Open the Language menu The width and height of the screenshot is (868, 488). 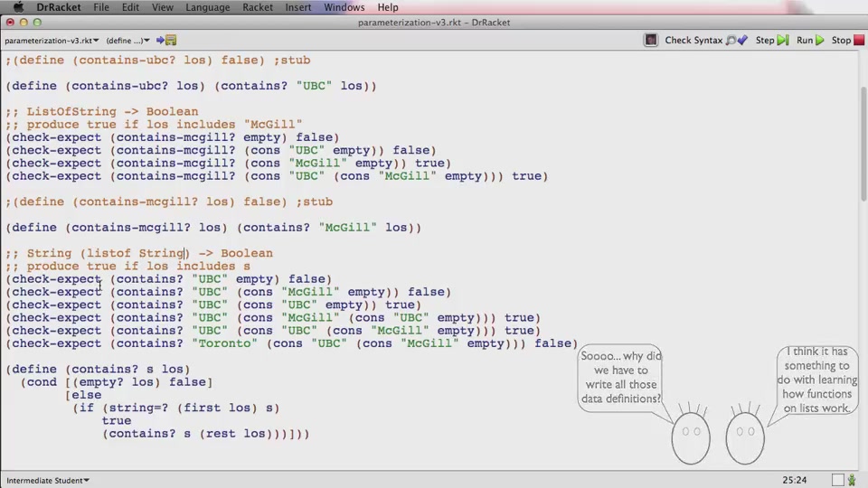(x=208, y=7)
